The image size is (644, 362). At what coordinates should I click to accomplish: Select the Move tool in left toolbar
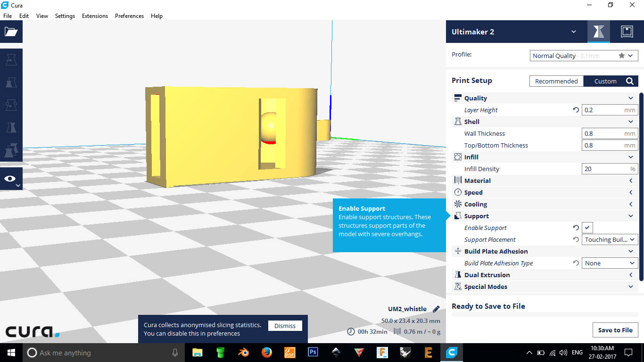coord(11,60)
